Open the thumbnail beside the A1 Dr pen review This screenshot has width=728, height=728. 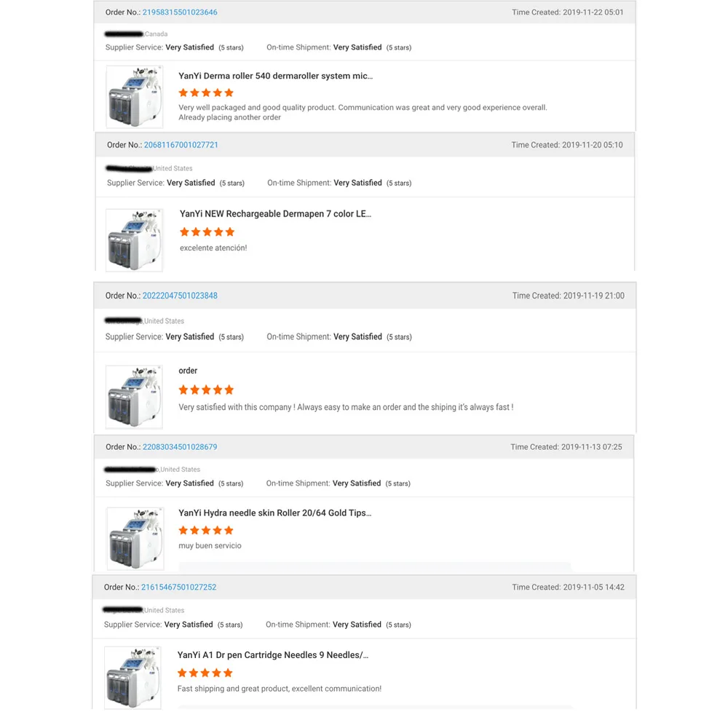pos(133,677)
